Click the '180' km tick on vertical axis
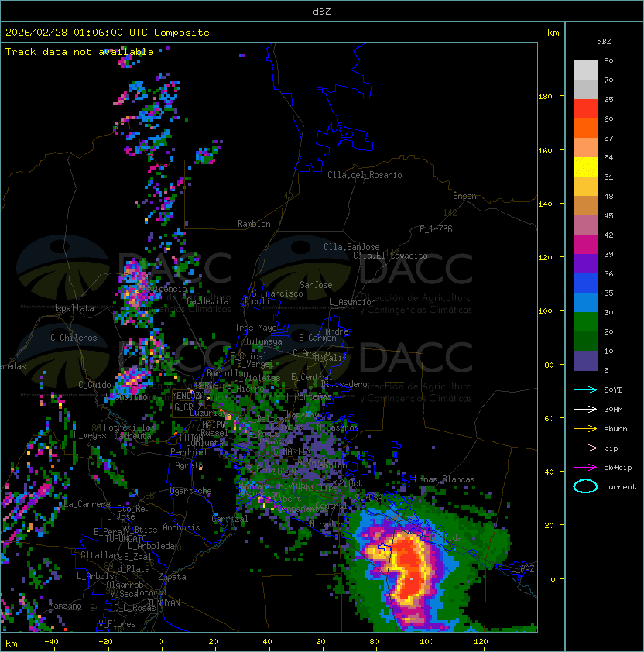The image size is (644, 652). (545, 97)
